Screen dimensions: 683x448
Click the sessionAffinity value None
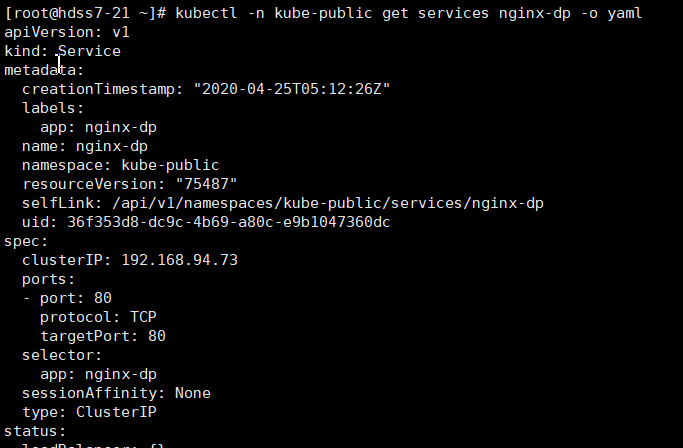(193, 393)
